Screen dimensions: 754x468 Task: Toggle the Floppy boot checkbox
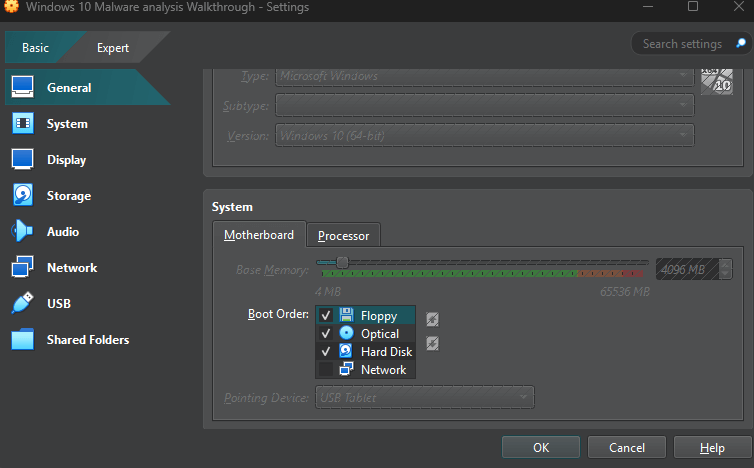[326, 316]
